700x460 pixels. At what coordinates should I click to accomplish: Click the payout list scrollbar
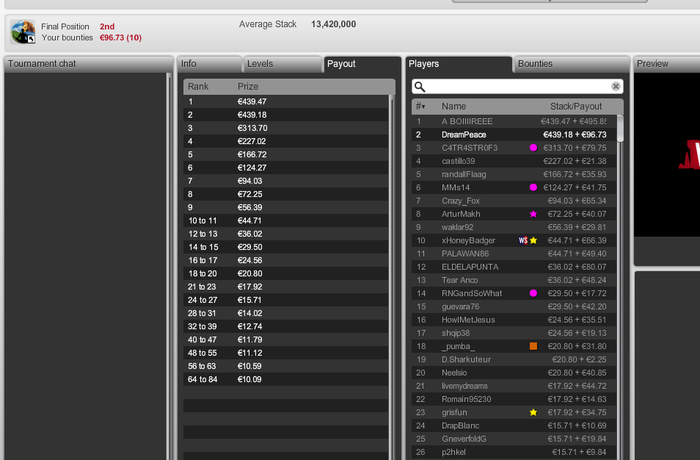(x=392, y=277)
